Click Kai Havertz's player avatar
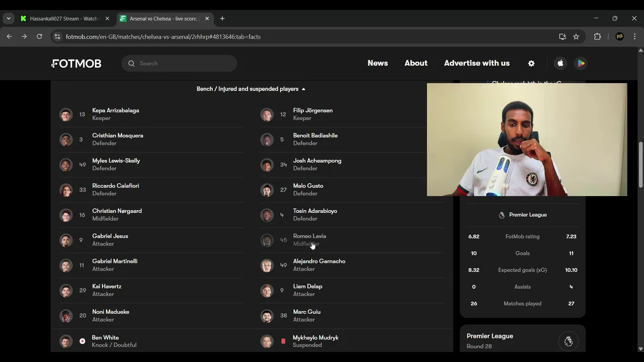Screen dimensions: 644x362 tap(66, 291)
